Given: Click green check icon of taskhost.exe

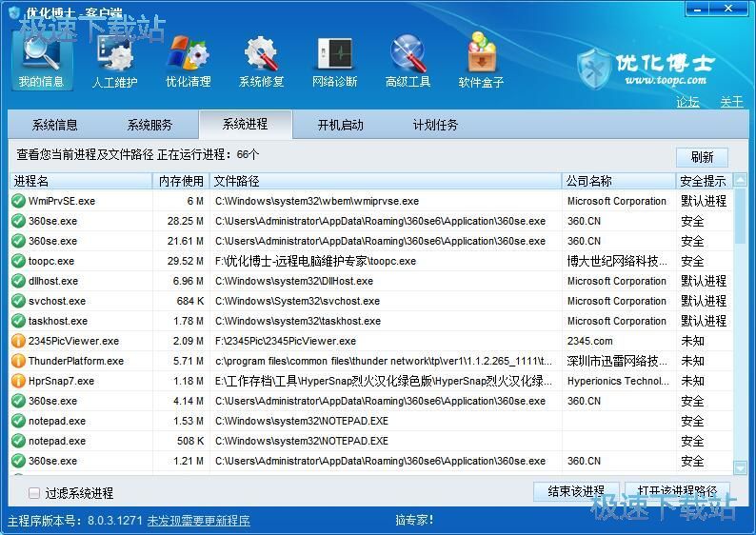Looking at the screenshot, I should tap(18, 321).
